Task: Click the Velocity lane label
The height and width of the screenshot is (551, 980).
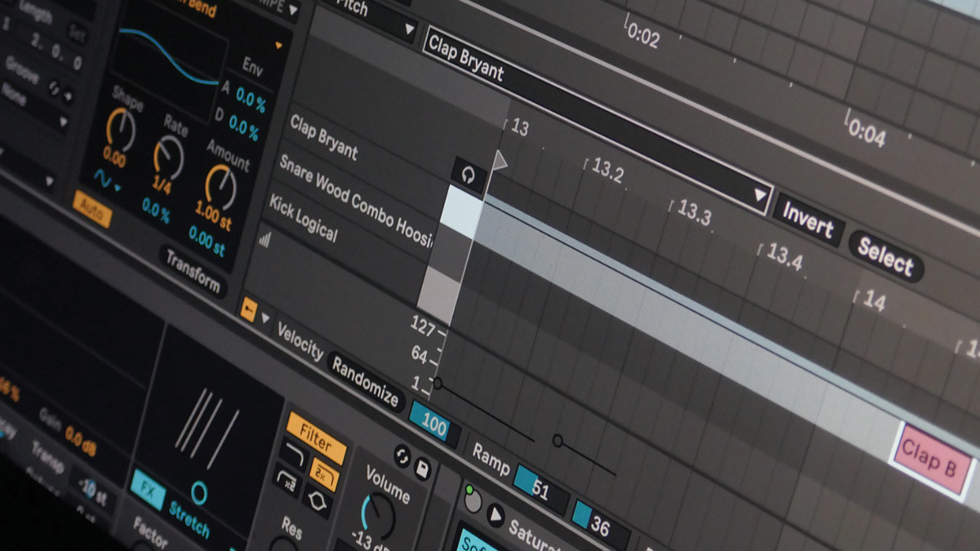Action: coord(300,342)
